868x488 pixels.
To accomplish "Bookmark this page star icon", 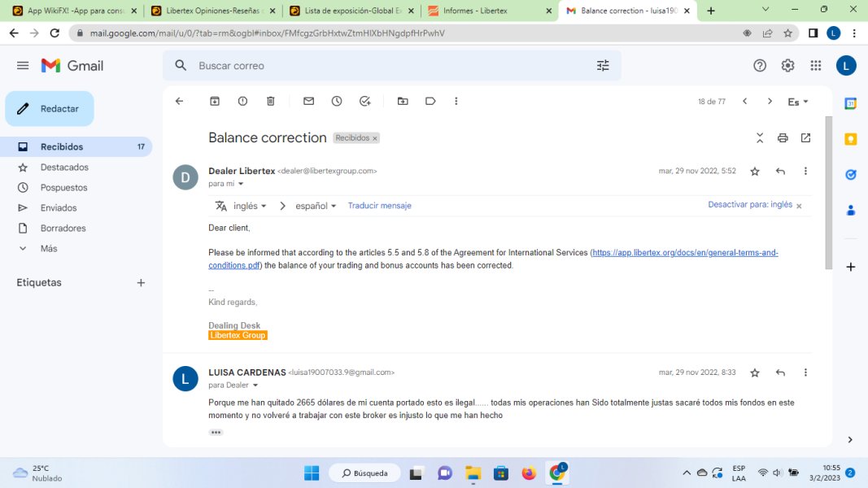I will (787, 33).
